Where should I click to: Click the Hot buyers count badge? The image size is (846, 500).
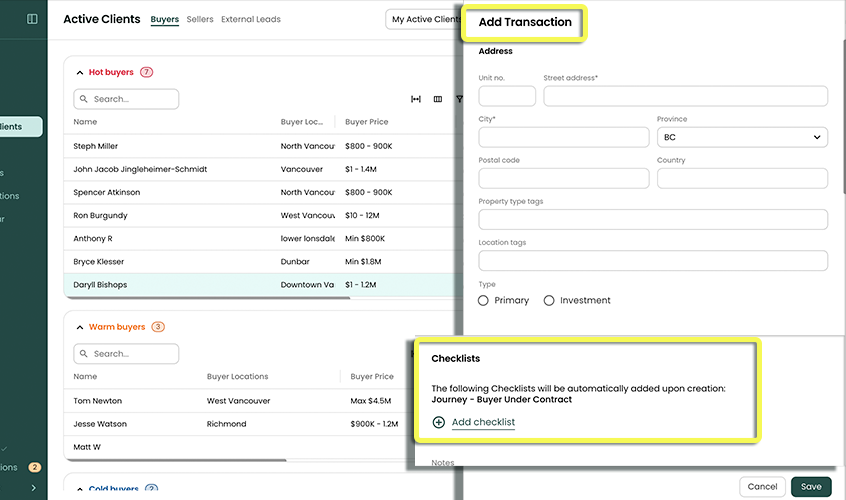(x=147, y=72)
